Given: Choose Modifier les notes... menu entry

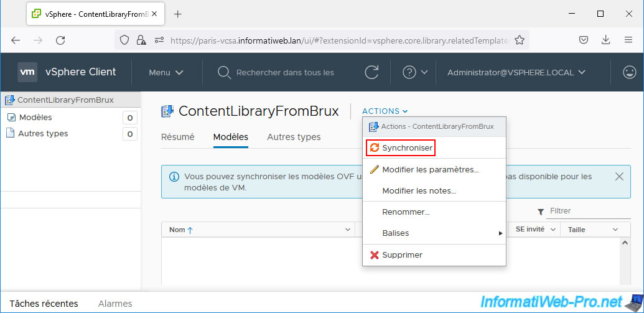Looking at the screenshot, I should point(434,191).
